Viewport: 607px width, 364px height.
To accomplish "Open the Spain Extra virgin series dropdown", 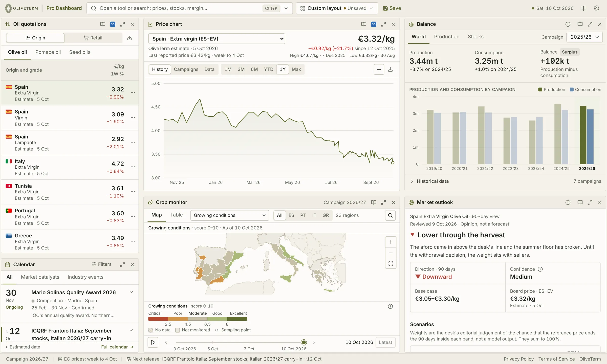I will [x=217, y=39].
